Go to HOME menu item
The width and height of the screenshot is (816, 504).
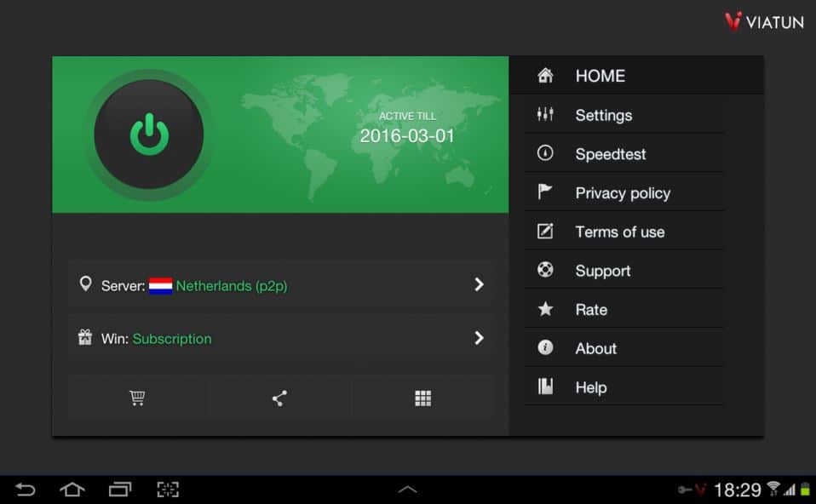click(x=636, y=76)
